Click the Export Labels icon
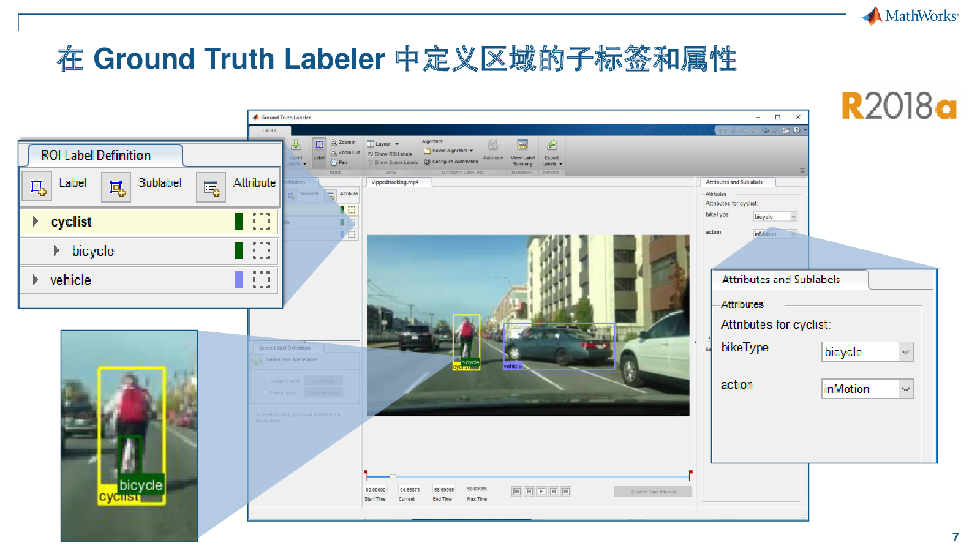This screenshot has width=980, height=551. (552, 145)
